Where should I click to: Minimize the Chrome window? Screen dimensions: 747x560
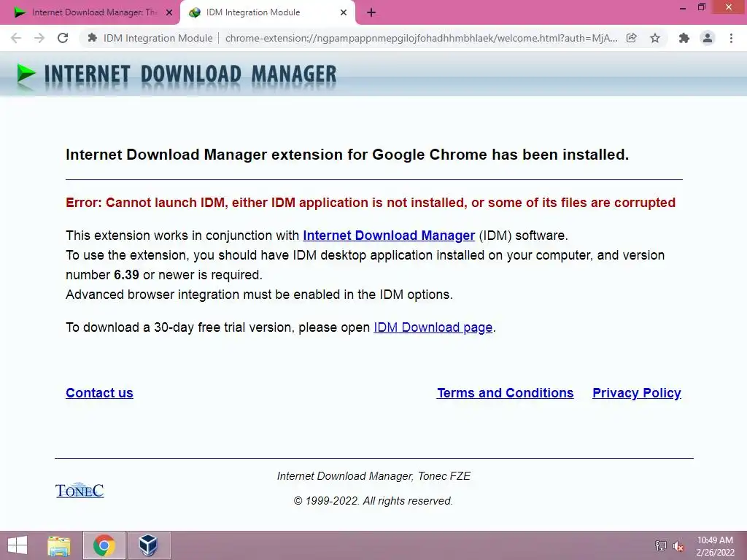(x=683, y=8)
